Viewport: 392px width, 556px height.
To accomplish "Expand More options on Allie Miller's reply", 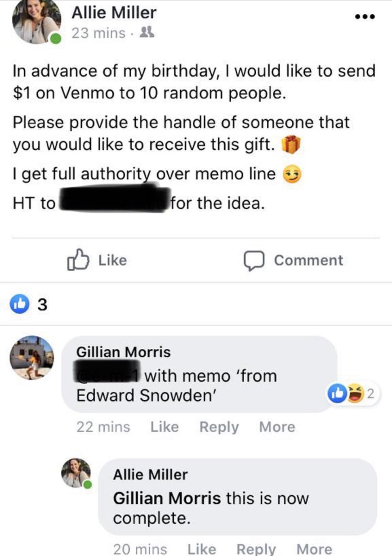I will pos(314,550).
